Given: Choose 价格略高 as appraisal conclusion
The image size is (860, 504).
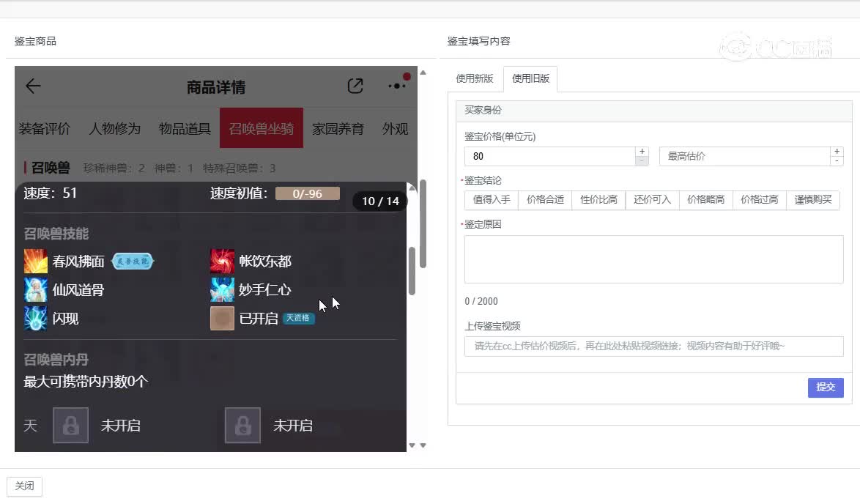Looking at the screenshot, I should coord(706,200).
